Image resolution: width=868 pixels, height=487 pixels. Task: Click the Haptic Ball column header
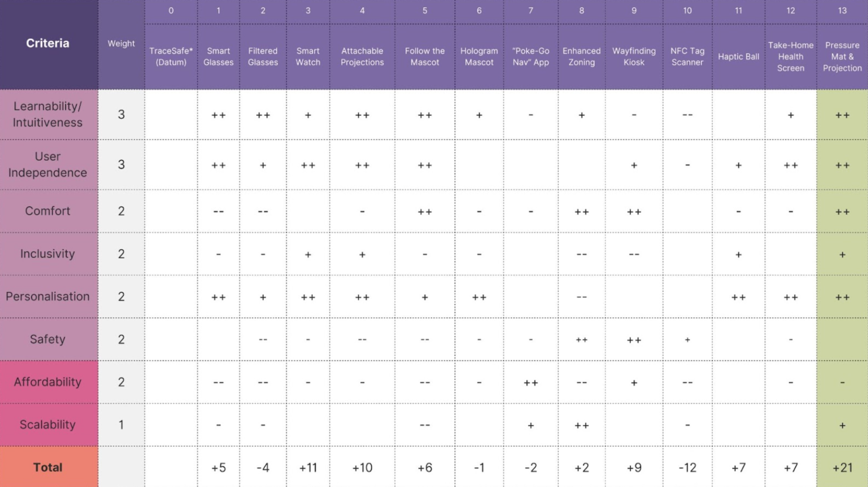click(738, 56)
